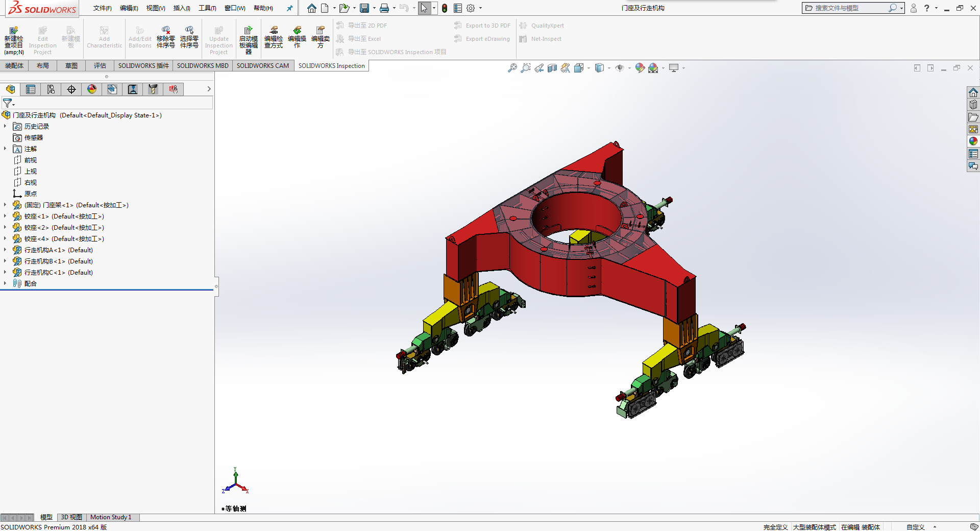980x531 pixels.
Task: Open Edit Inspection Methods (编辑检查方式)
Action: tap(274, 37)
